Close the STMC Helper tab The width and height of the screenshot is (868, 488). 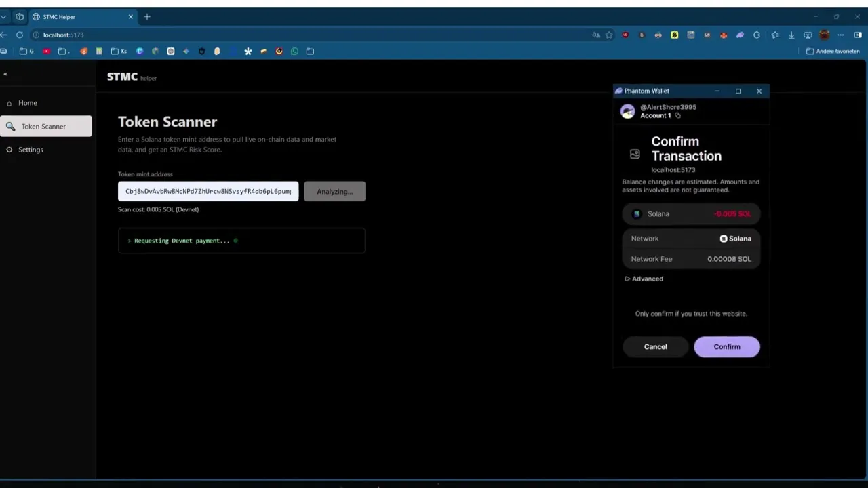point(131,17)
